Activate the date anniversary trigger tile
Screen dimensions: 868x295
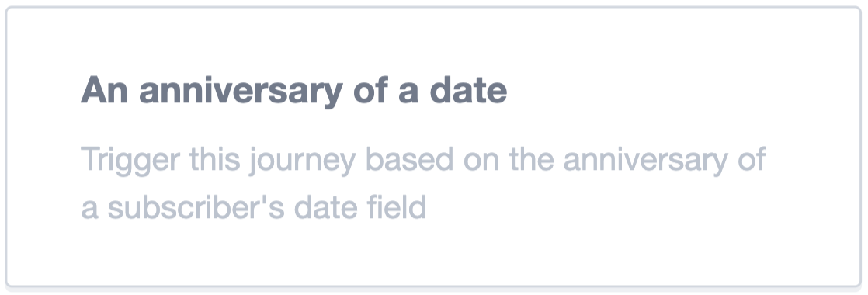pos(433,147)
